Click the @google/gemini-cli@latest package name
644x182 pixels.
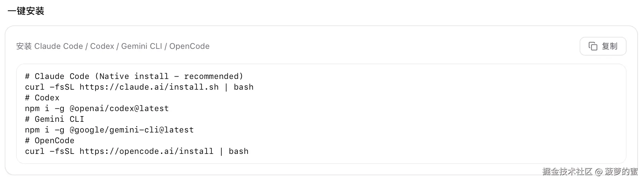(131, 130)
